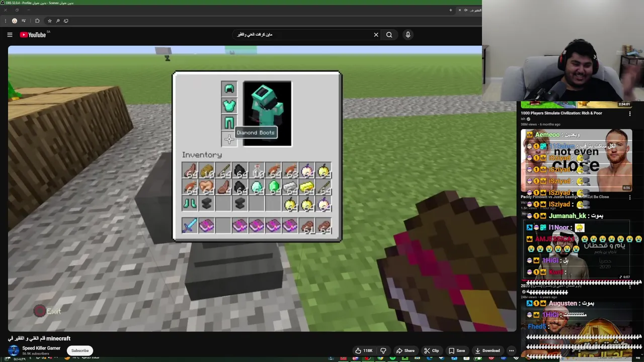Viewport: 644px width, 362px height.
Task: Click the player model preview
Action: 267,114
